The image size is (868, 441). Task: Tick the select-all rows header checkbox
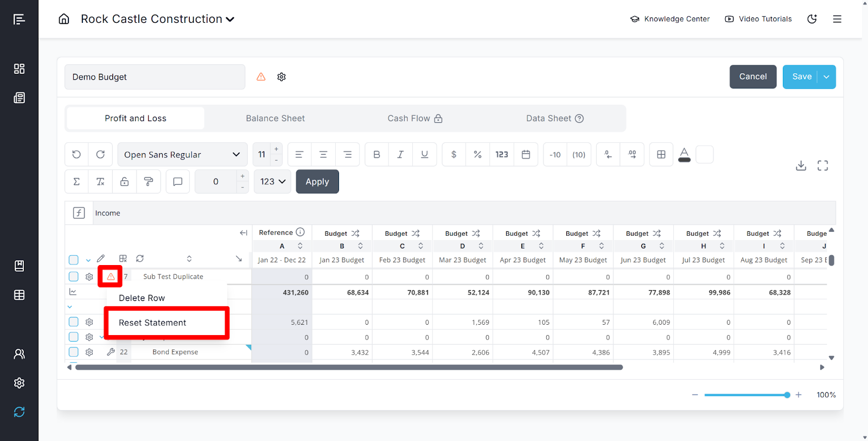74,260
